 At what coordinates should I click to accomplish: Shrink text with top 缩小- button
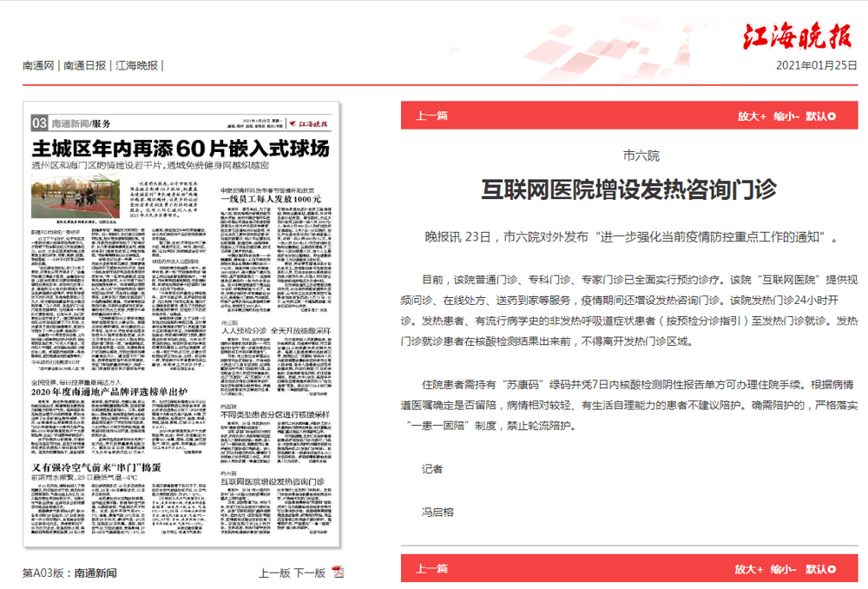(x=786, y=116)
